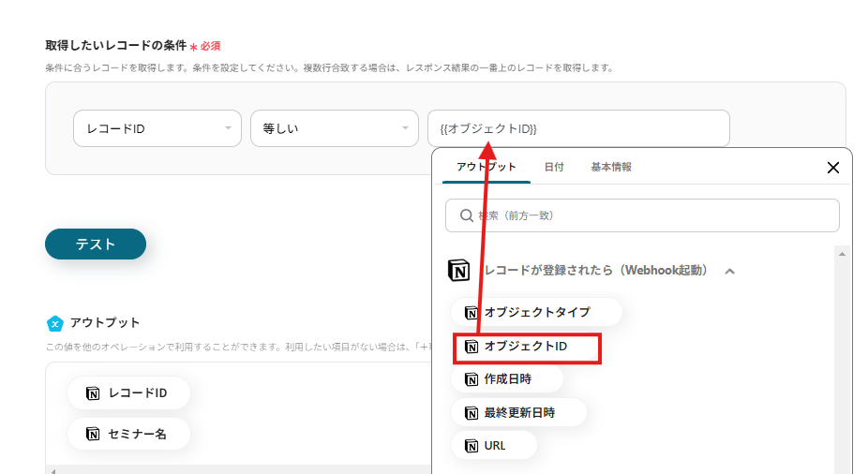Switch to the アウトプット tab
868x474 pixels.
[486, 167]
